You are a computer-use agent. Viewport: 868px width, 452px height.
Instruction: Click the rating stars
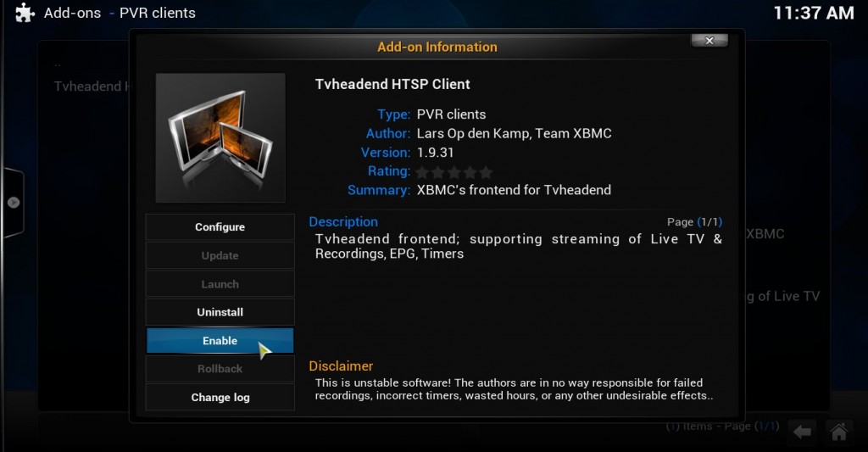click(x=454, y=172)
